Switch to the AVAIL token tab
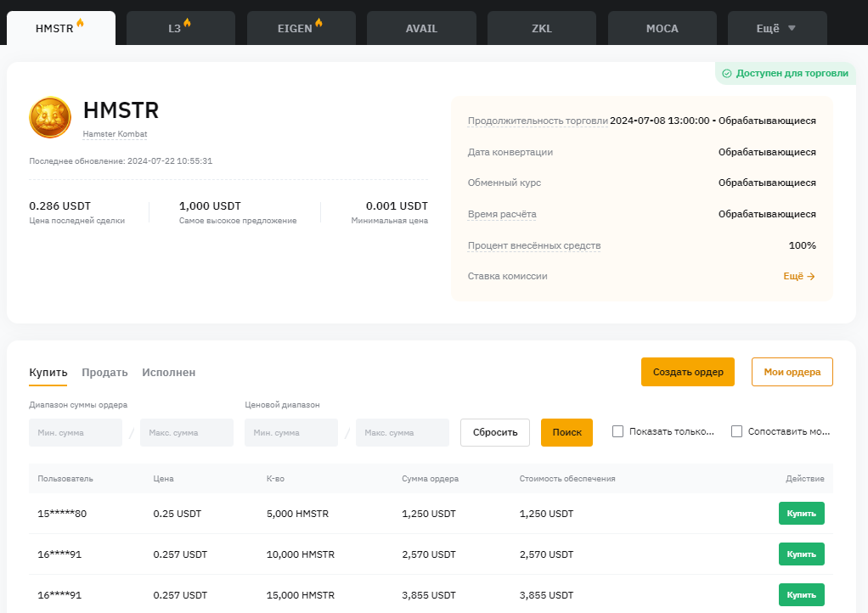 (x=421, y=28)
